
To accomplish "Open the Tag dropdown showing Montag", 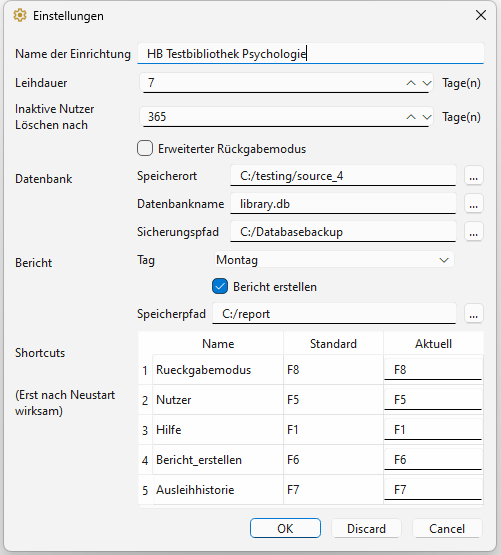I will (333, 260).
